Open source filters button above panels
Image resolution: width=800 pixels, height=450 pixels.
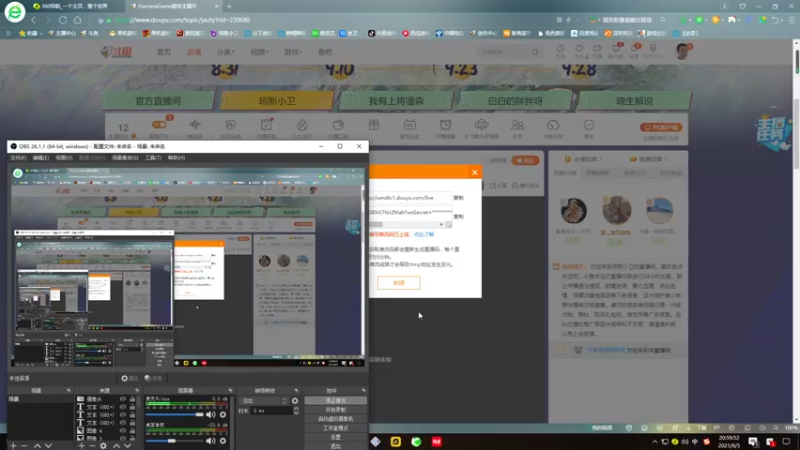tap(153, 379)
